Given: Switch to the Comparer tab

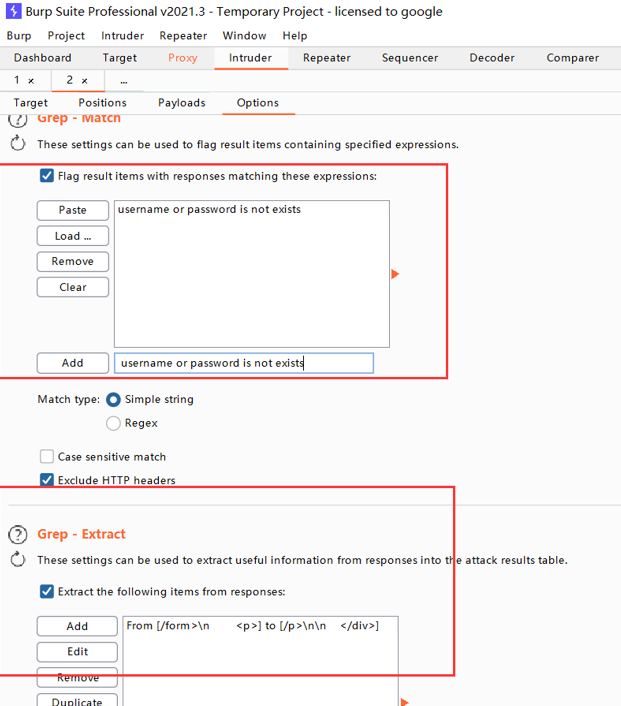Looking at the screenshot, I should 573,58.
